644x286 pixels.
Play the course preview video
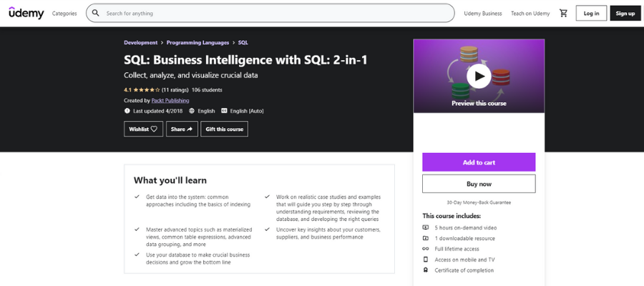point(479,76)
